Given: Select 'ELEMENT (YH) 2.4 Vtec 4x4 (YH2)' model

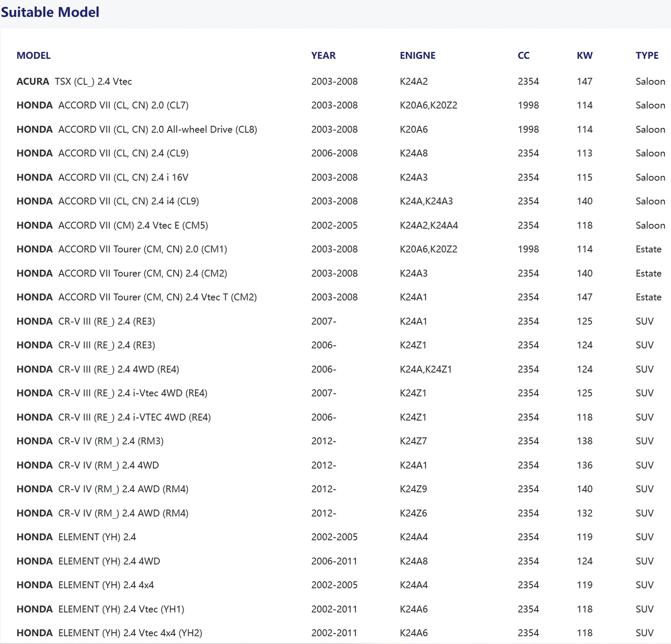Looking at the screenshot, I should tap(109, 633).
